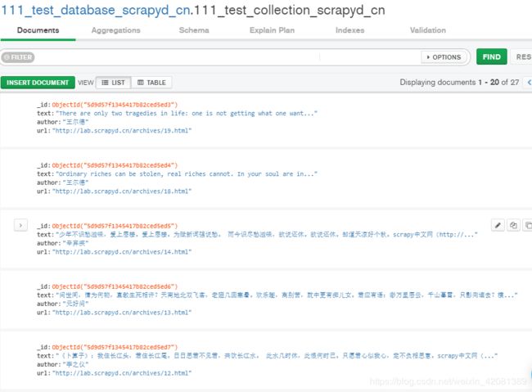Click author value of archives/12 document
Screen dimensions: 532x392
75,364
